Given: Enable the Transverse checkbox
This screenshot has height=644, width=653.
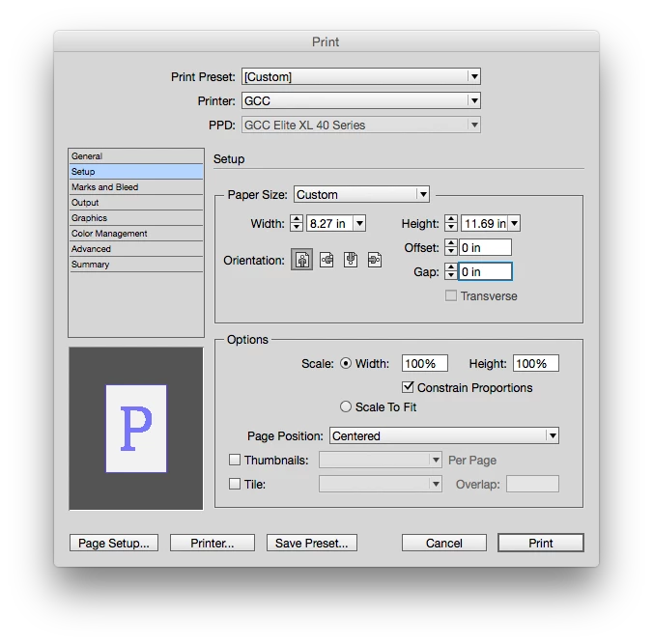Looking at the screenshot, I should (x=451, y=296).
